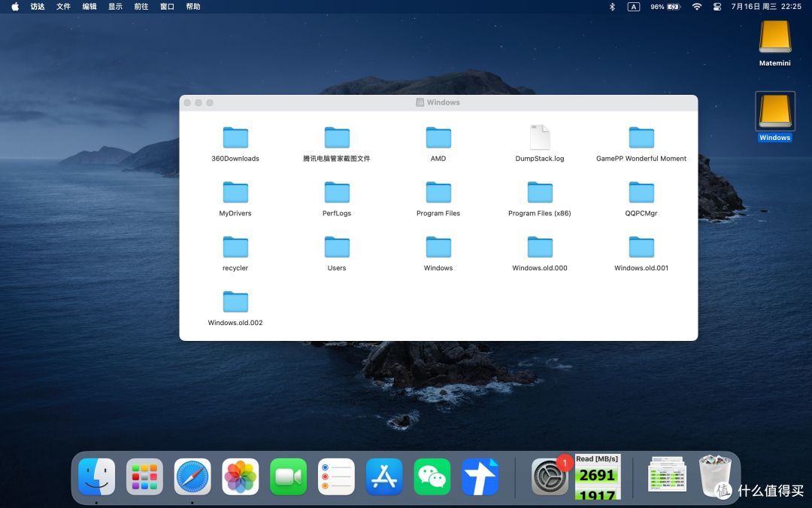The width and height of the screenshot is (812, 508).
Task: Open the 文件 menu
Action: pyautogui.click(x=63, y=7)
